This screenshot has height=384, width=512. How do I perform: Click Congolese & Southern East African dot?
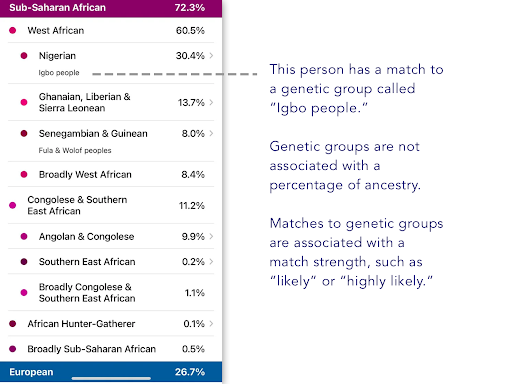13,205
